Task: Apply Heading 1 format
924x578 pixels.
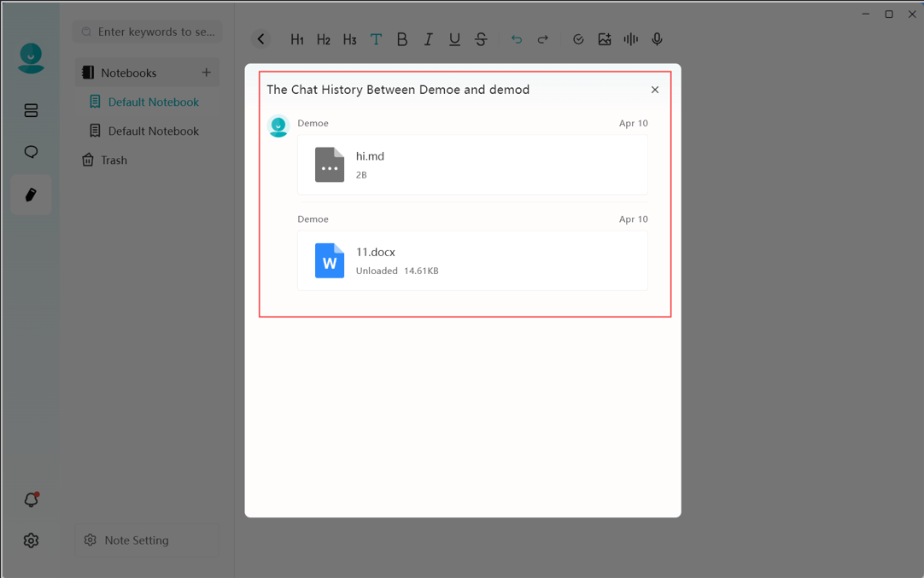Action: pos(297,39)
